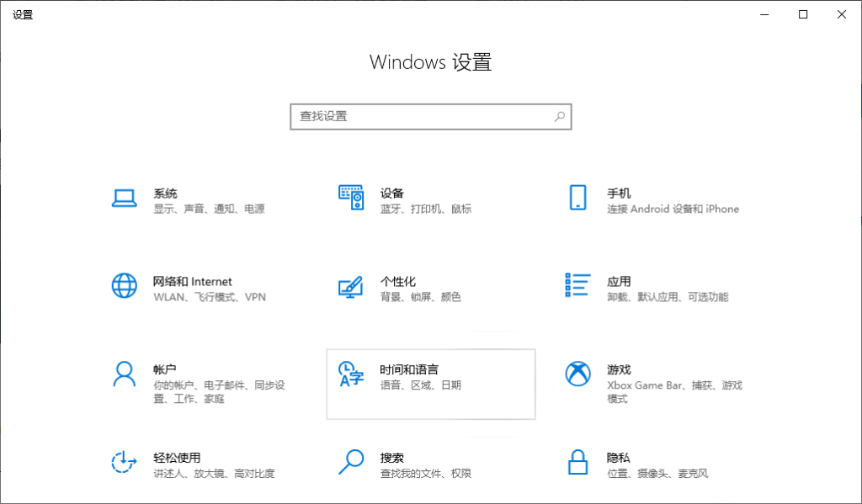Image resolution: width=862 pixels, height=504 pixels.
Task: Pick the 隐私 category title
Action: coord(619,458)
